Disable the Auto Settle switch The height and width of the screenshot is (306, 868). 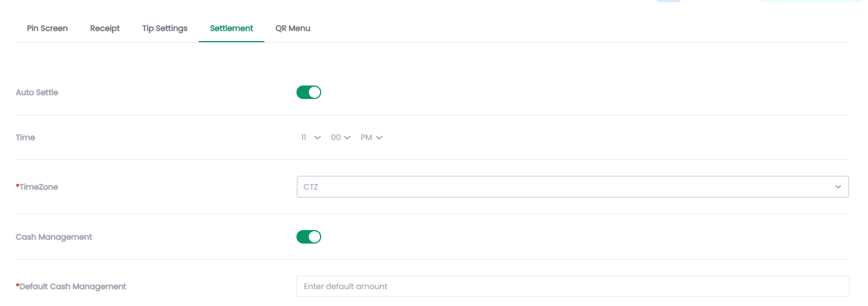point(309,92)
